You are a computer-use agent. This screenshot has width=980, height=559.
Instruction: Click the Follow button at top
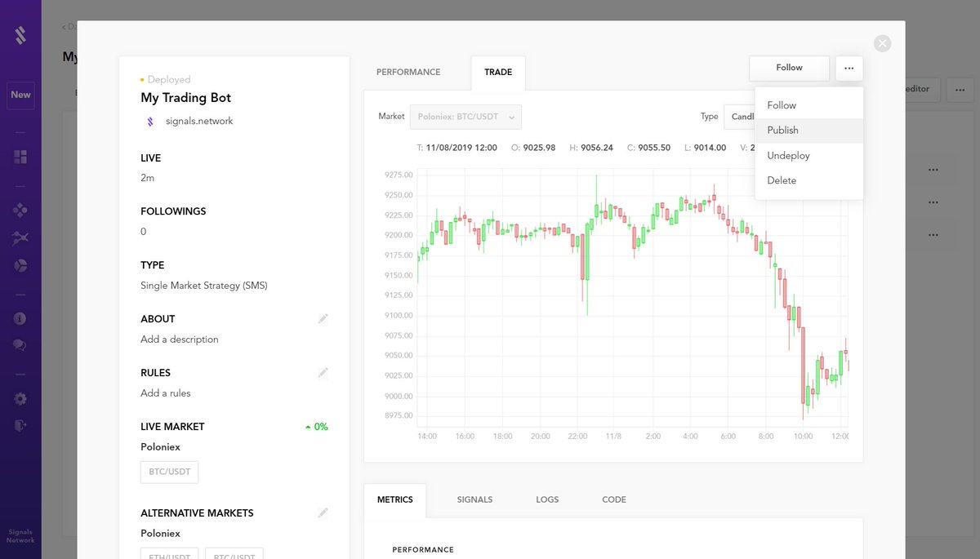[789, 68]
